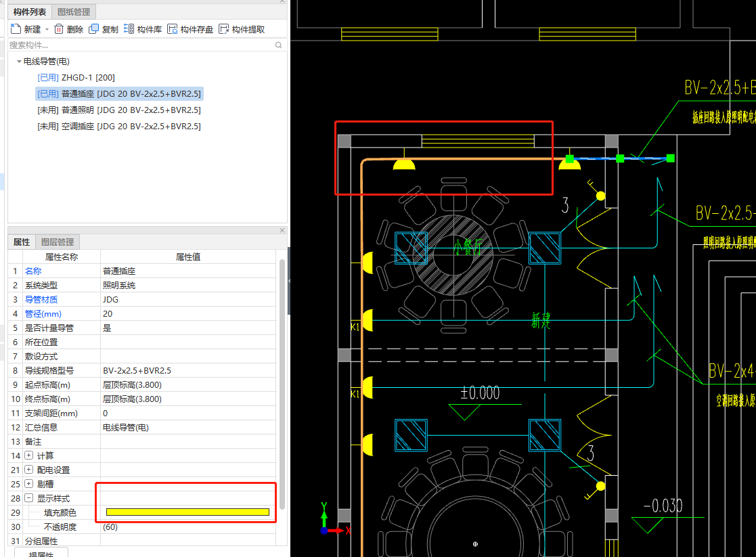The width and height of the screenshot is (756, 557).
Task: Click the 系统类型 value 照明系统
Action: point(188,285)
